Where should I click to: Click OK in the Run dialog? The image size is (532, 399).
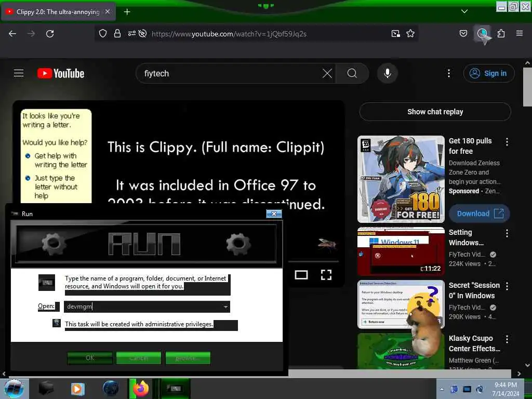pyautogui.click(x=90, y=357)
